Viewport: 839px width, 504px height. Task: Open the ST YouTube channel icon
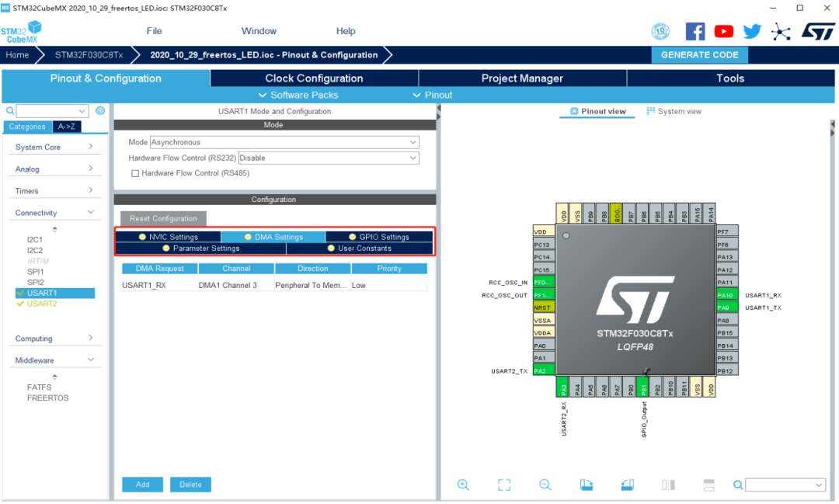(x=723, y=32)
